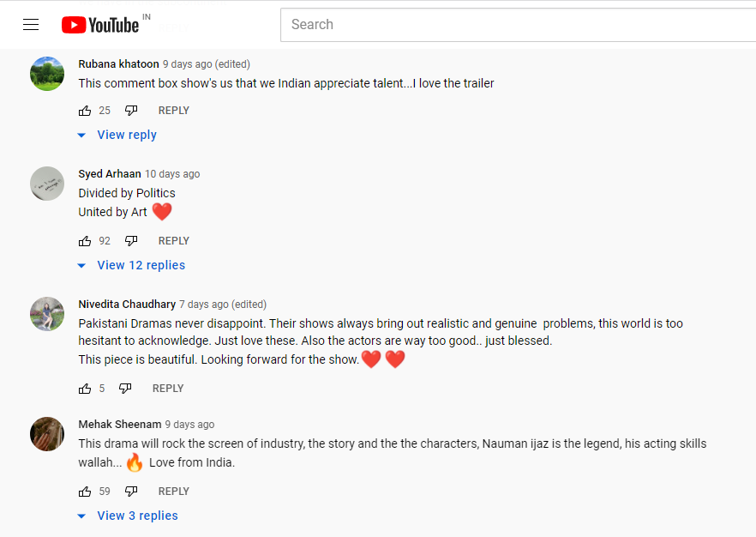Open Rubana khatoon's channel name link

[118, 64]
